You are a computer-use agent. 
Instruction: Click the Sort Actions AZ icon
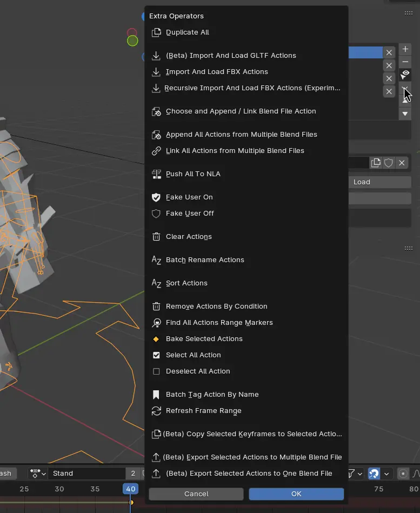tap(156, 283)
